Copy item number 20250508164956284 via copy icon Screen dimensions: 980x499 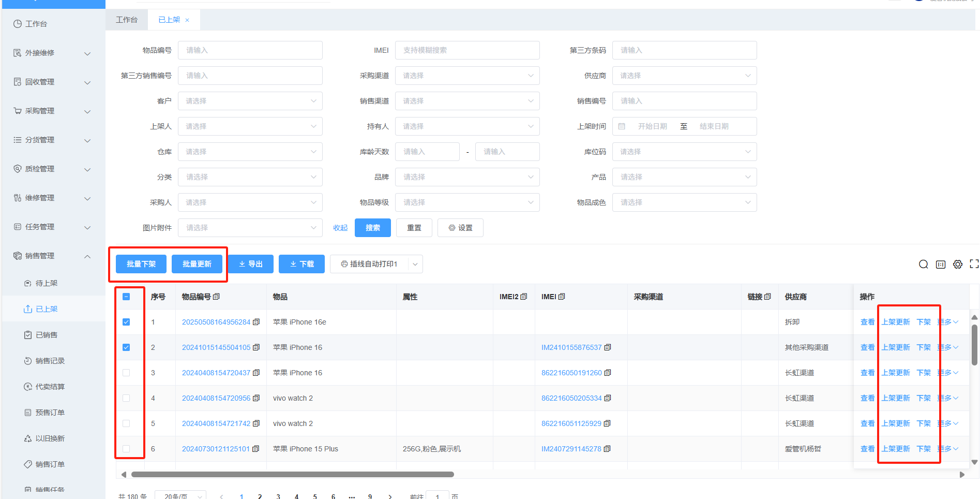pyautogui.click(x=256, y=322)
